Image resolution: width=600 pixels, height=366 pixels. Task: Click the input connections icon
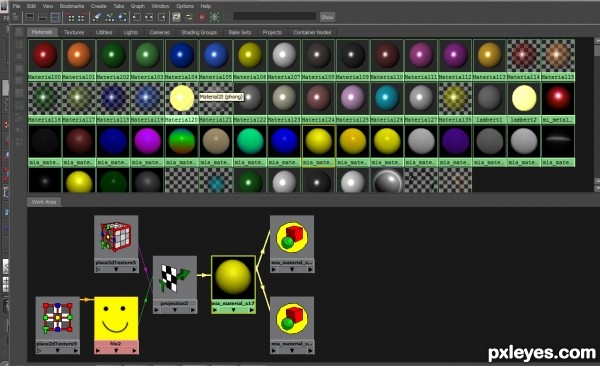coord(136,17)
